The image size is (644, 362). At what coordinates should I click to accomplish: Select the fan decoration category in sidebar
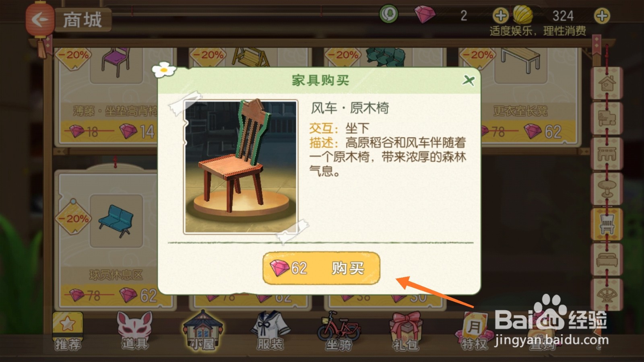607,295
